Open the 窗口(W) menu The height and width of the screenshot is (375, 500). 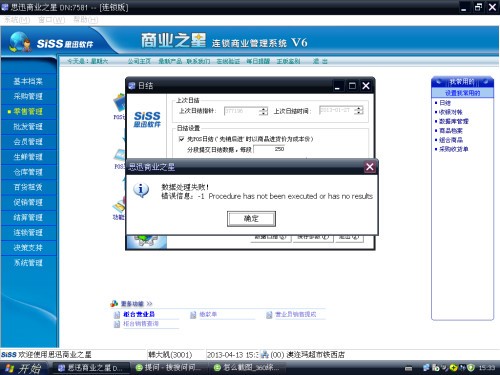click(x=51, y=20)
